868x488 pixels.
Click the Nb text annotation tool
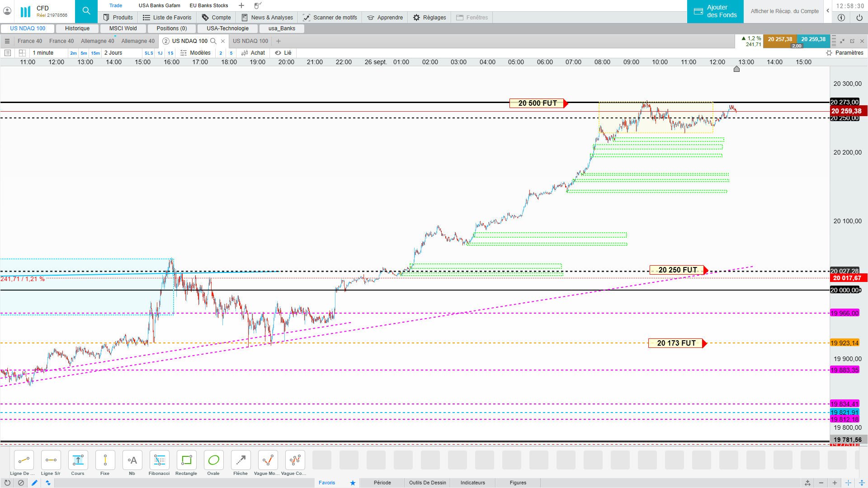[132, 460]
